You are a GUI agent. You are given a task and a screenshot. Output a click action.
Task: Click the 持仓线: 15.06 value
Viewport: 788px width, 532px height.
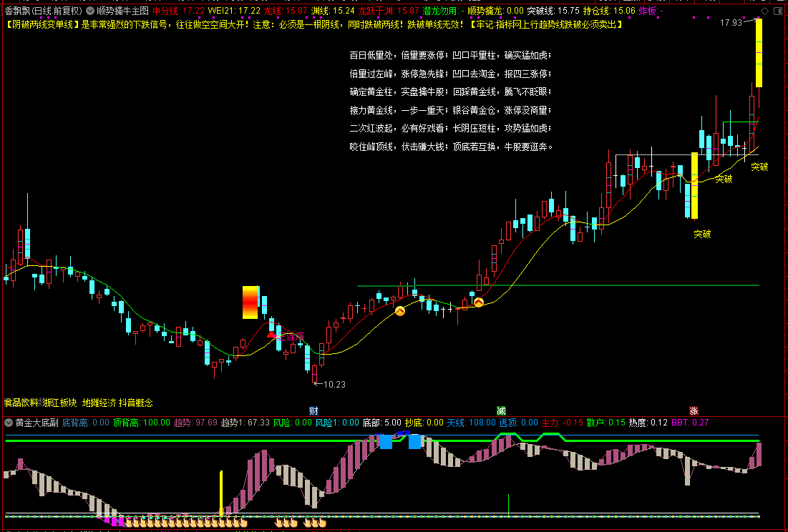pos(609,11)
